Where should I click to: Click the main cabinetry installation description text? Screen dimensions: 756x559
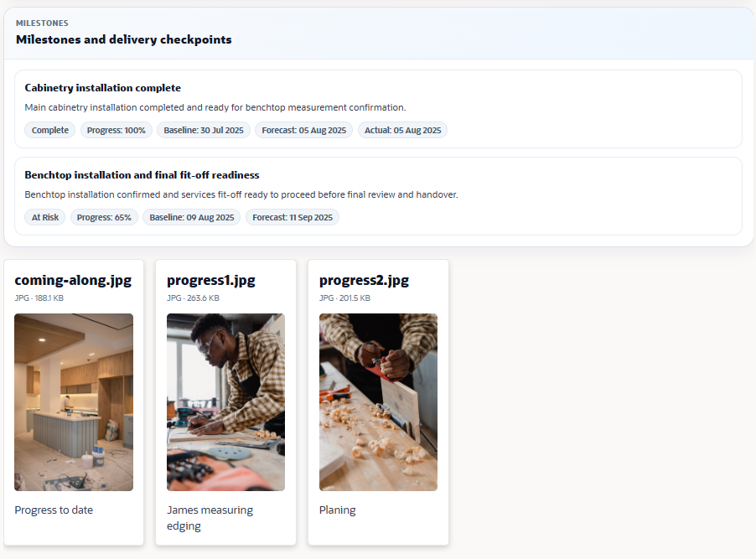pyautogui.click(x=215, y=107)
